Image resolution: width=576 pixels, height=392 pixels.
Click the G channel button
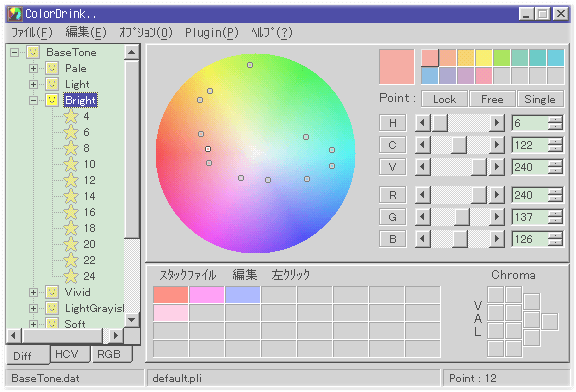point(393,217)
